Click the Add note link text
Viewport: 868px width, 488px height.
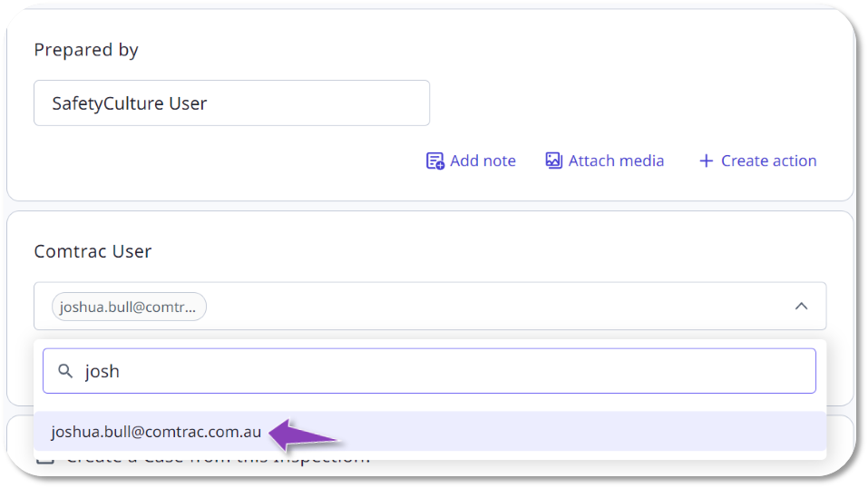coord(483,161)
